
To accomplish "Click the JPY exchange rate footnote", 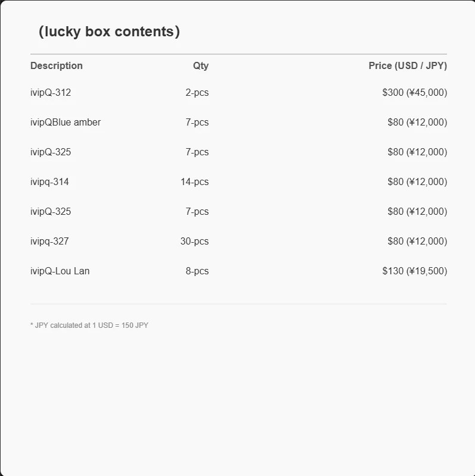I will [x=89, y=325].
